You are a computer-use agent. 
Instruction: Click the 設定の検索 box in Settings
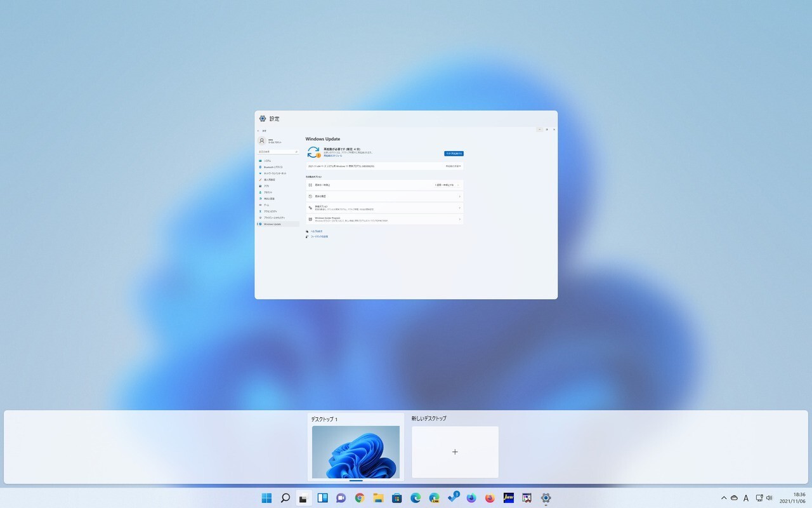[x=278, y=152]
